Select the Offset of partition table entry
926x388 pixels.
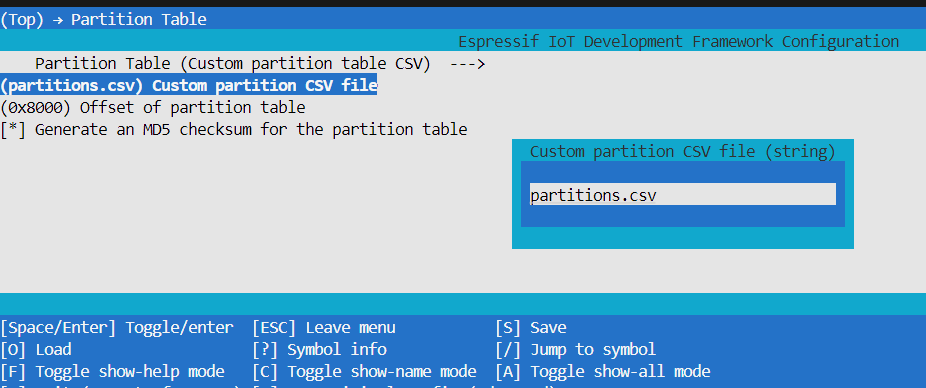[153, 107]
